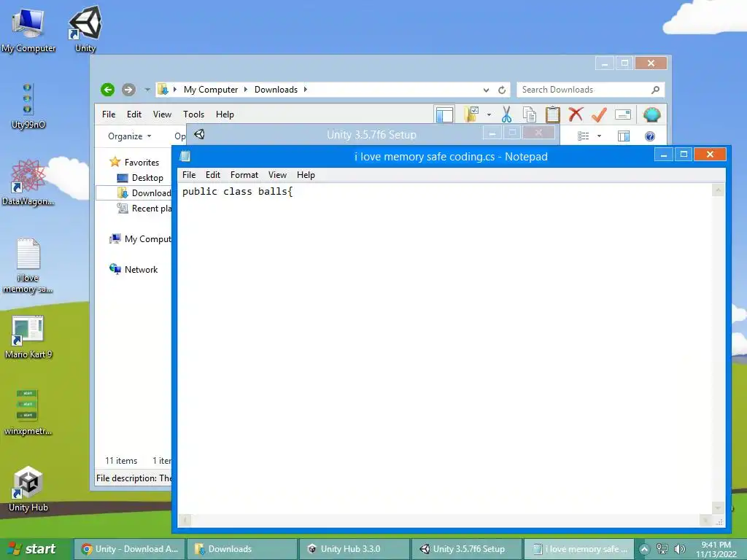
Task: Click Notepad's vertical scrollbar up arrow
Action: [718, 190]
